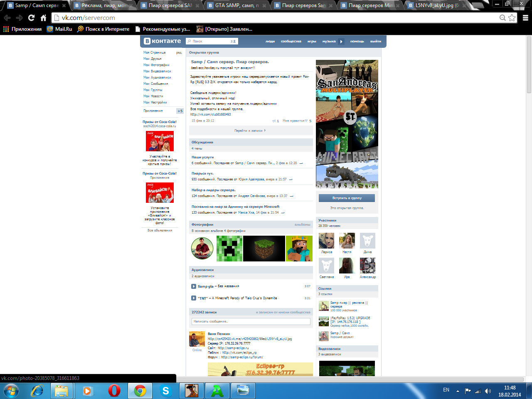The height and width of the screenshot is (399, 532).
Task: Open Мои Группы in sidebar
Action: click(153, 90)
